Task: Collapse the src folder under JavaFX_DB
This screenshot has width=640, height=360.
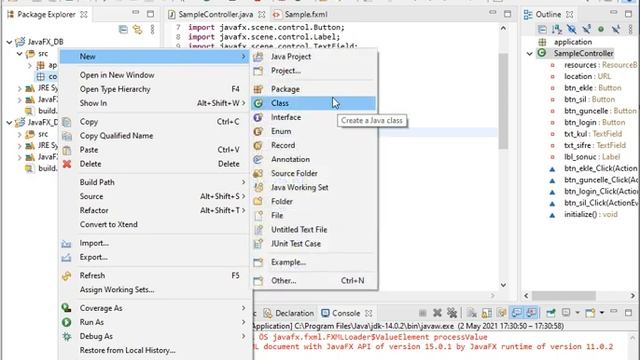Action: coord(19,53)
